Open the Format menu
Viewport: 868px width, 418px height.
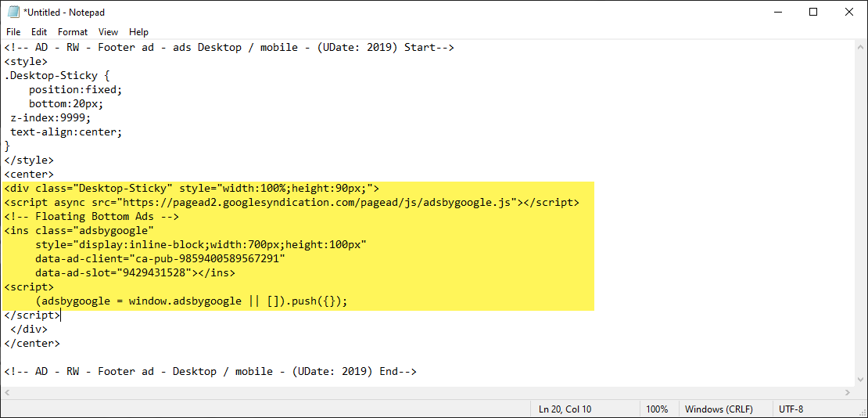tap(73, 31)
